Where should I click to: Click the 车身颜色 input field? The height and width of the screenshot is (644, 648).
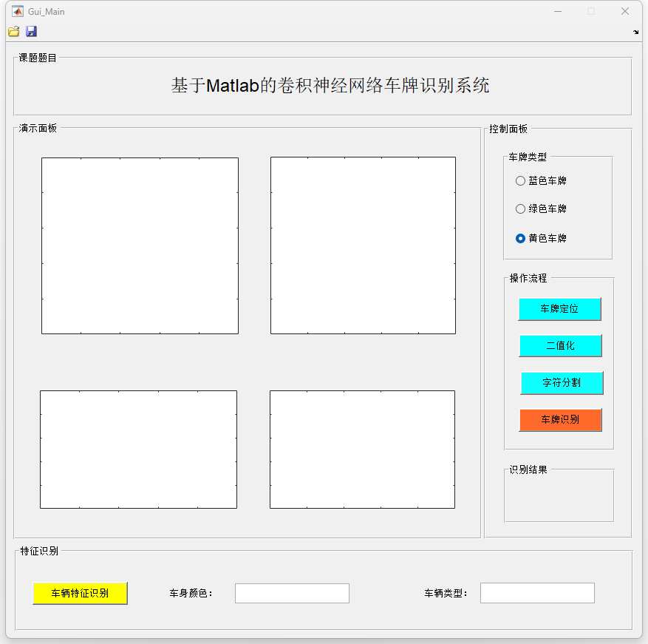pyautogui.click(x=292, y=593)
